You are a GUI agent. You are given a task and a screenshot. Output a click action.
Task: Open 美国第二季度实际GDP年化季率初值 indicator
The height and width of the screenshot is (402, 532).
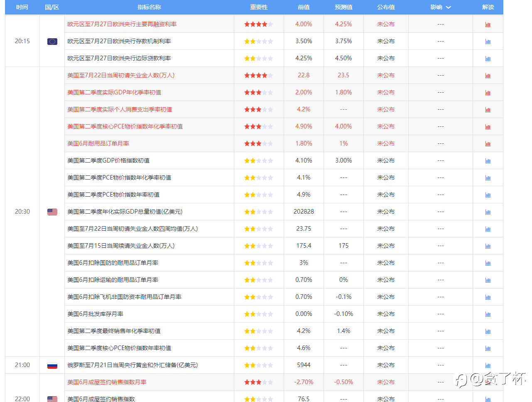pos(114,92)
